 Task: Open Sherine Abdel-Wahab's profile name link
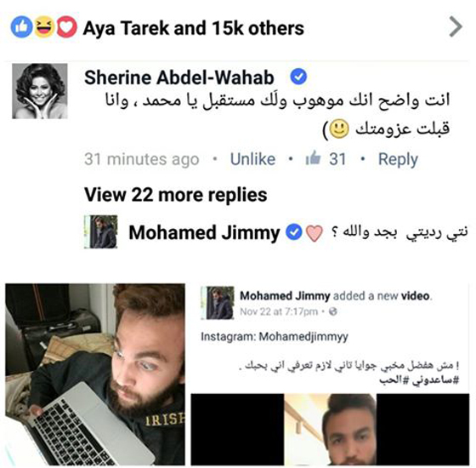click(x=179, y=77)
